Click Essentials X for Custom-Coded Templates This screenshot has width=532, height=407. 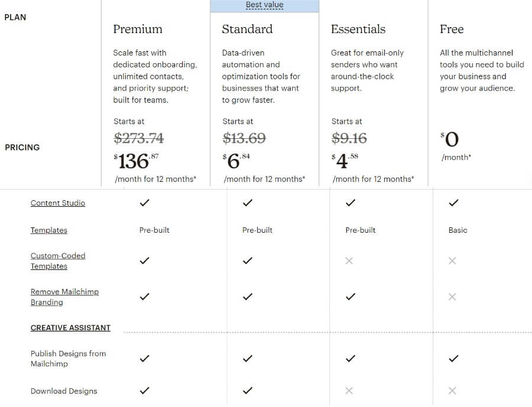[349, 261]
